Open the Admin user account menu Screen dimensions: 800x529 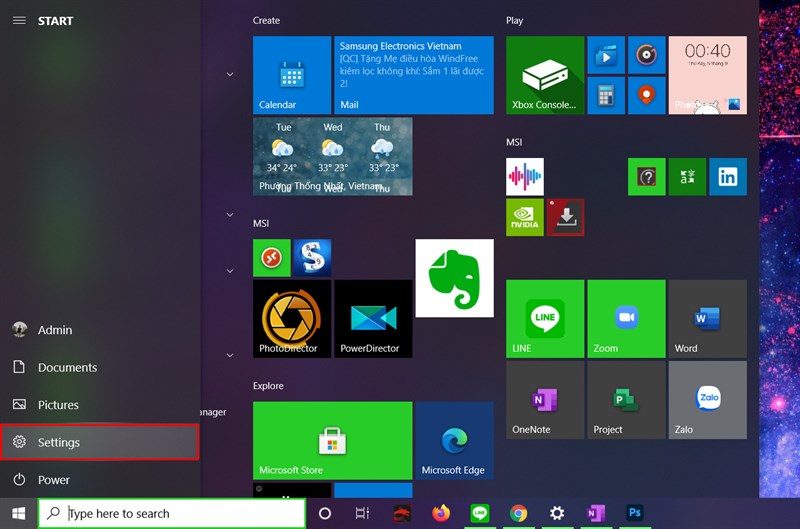coord(100,330)
